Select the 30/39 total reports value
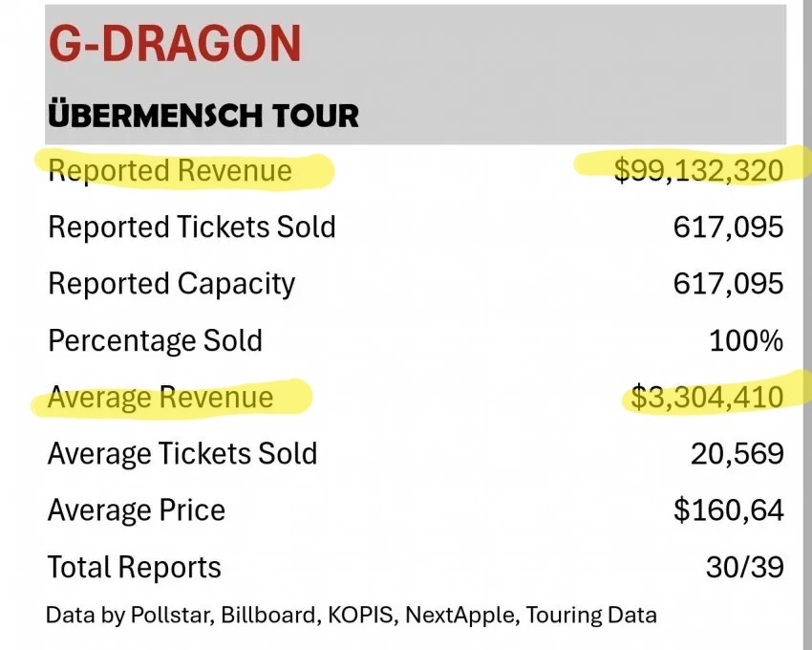This screenshot has height=650, width=812. click(745, 567)
